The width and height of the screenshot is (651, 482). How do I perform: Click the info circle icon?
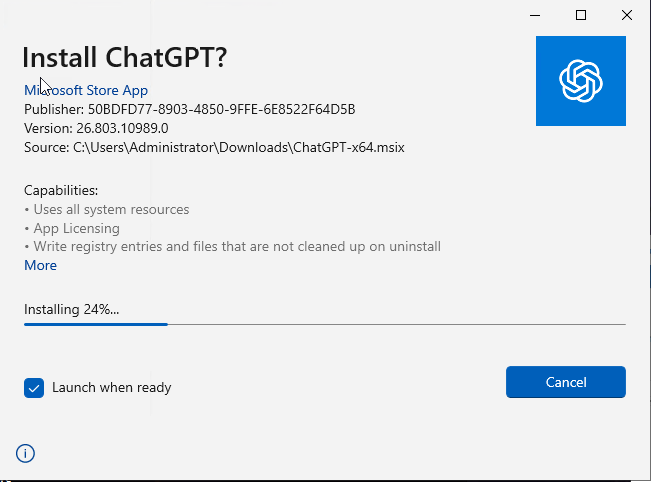(x=25, y=453)
